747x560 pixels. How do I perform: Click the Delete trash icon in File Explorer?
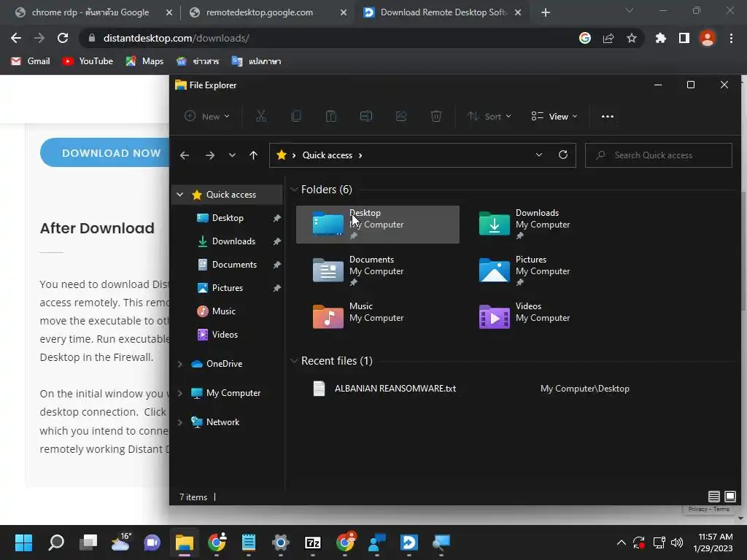click(x=436, y=116)
